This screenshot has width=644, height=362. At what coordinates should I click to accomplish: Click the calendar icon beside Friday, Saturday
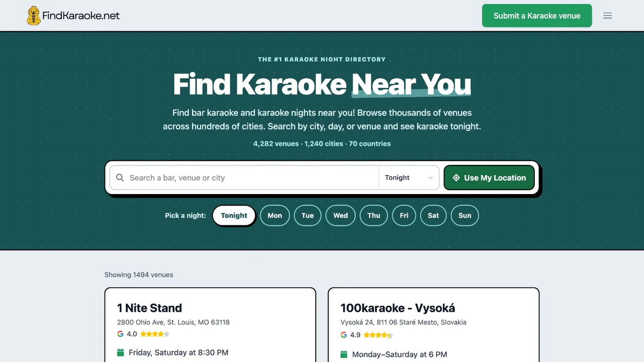click(120, 352)
